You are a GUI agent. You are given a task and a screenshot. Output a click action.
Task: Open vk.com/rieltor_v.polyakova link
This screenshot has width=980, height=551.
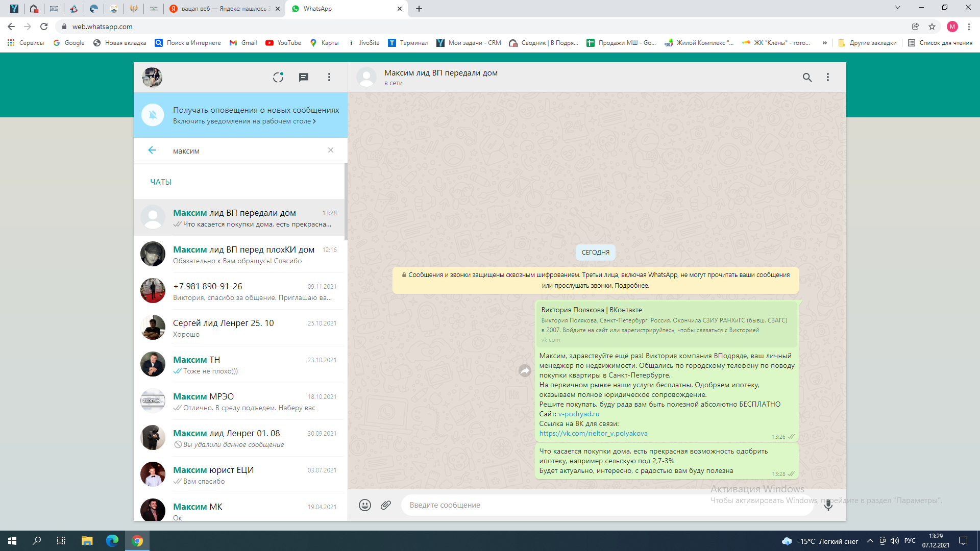pyautogui.click(x=593, y=433)
